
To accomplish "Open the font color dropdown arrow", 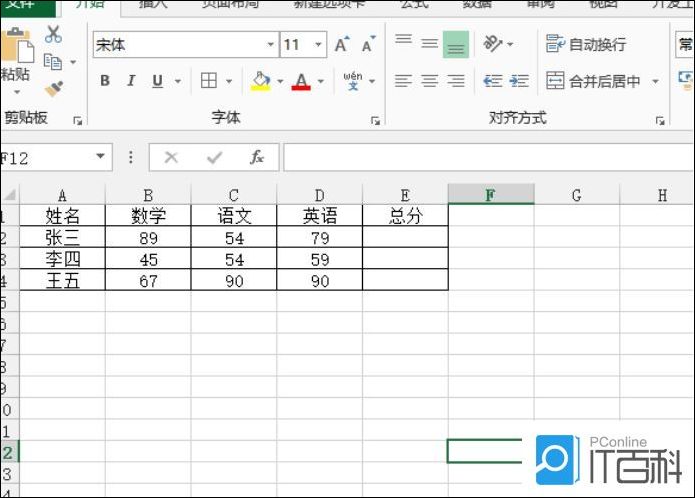I will coord(320,81).
